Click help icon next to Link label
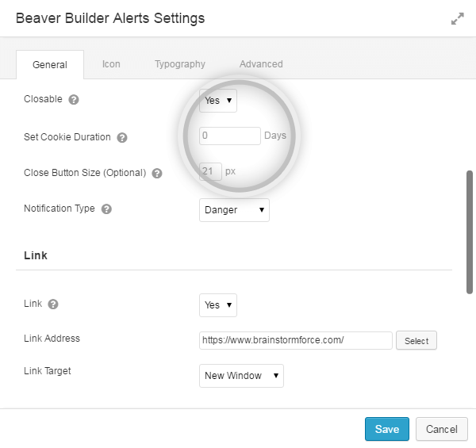The image size is (476, 448). coord(53,304)
